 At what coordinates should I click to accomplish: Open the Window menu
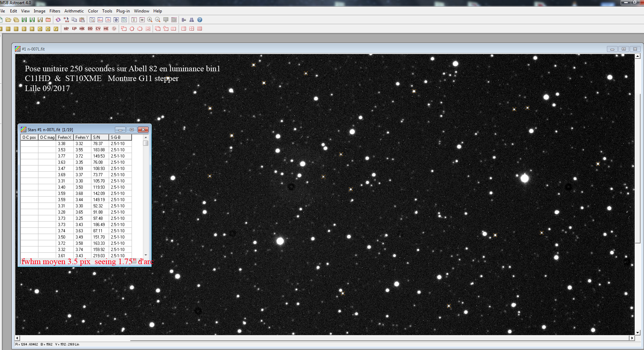point(142,11)
